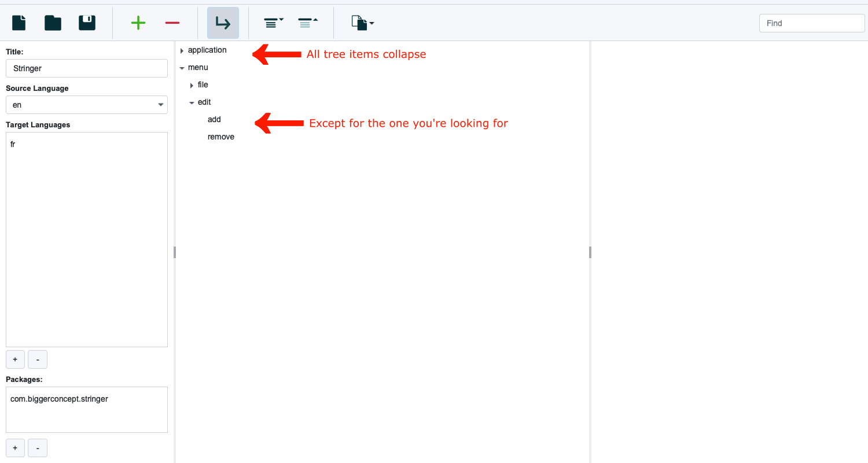868x463 pixels.
Task: Add a target language with the plus button
Action: (15, 359)
